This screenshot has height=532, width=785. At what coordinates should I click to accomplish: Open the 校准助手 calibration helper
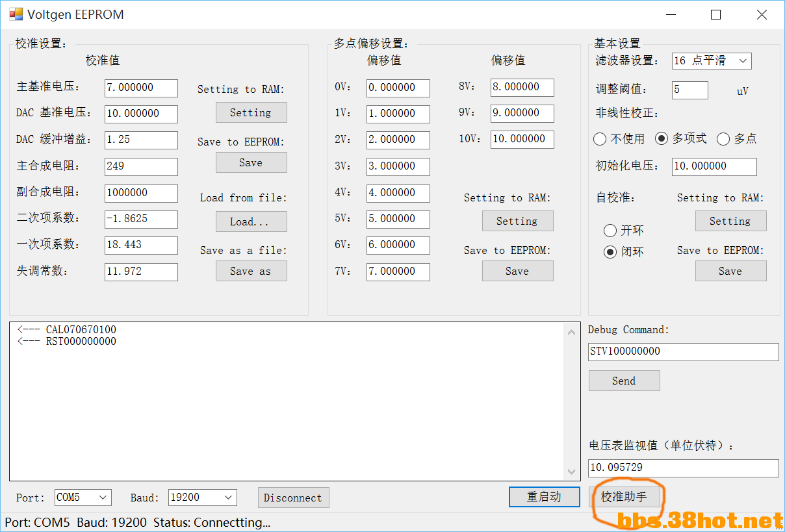coord(624,497)
